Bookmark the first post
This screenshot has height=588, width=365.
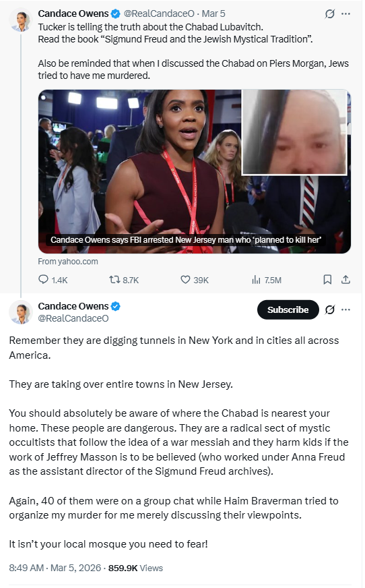tap(327, 279)
